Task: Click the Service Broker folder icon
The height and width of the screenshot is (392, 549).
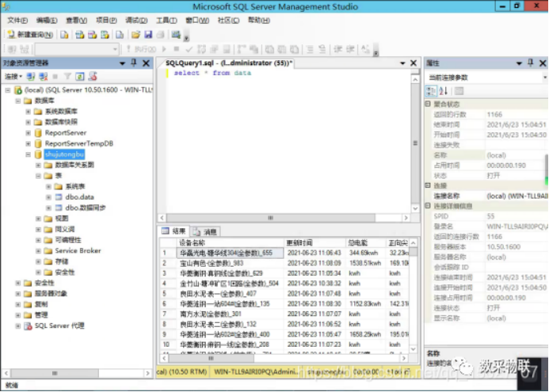Action: (x=48, y=250)
